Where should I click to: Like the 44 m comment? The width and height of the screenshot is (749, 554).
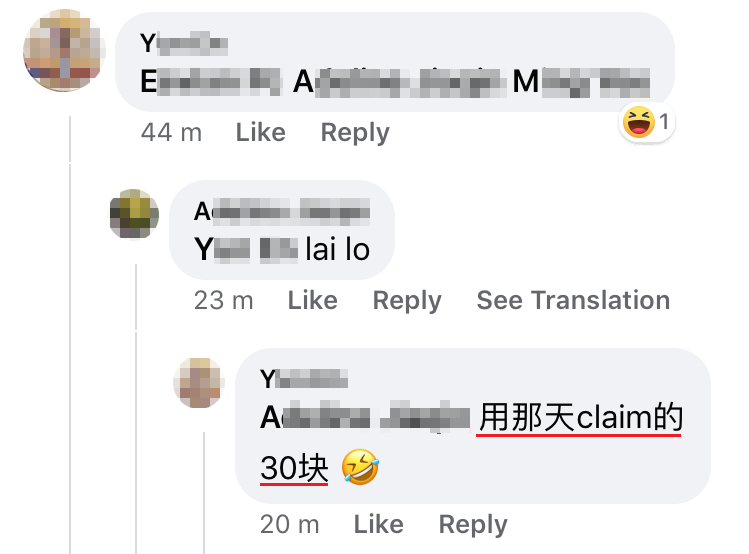pyautogui.click(x=261, y=132)
